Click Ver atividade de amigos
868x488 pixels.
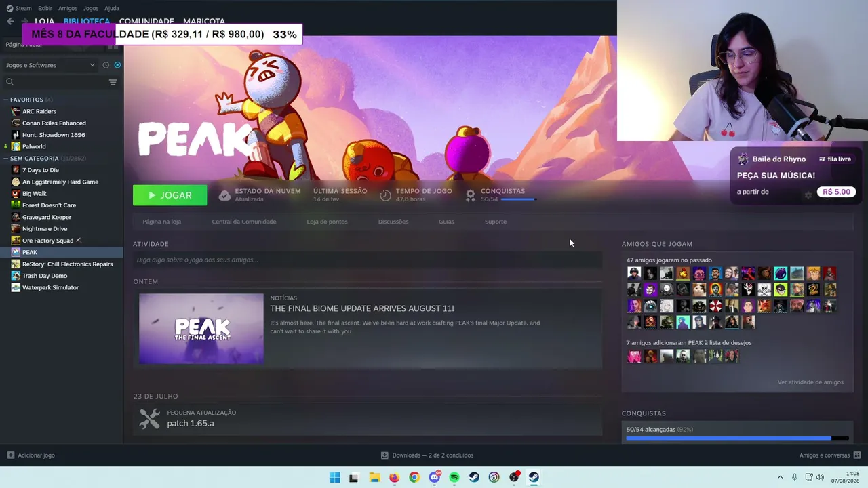(810, 382)
